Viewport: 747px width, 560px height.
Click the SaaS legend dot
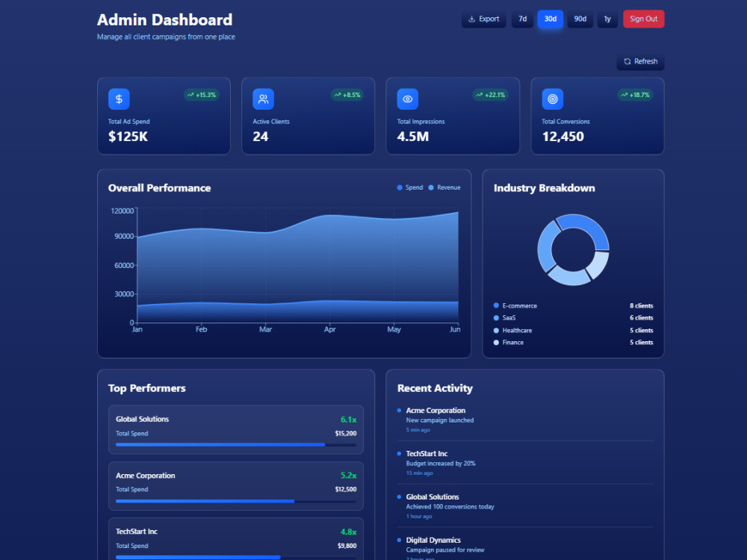497,317
